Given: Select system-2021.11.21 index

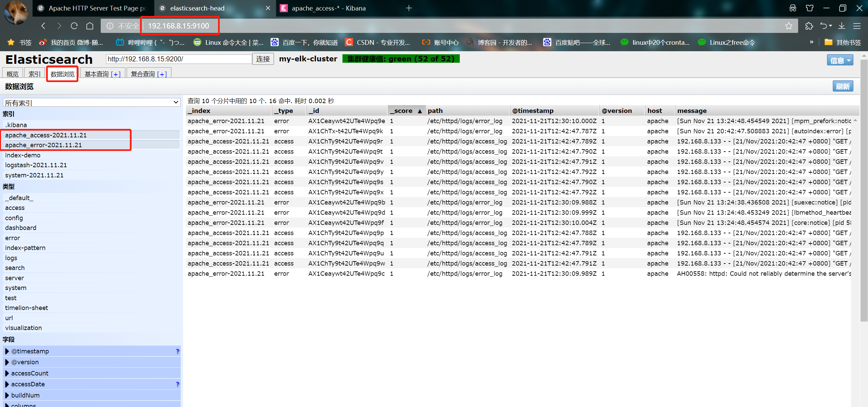Looking at the screenshot, I should point(91,175).
